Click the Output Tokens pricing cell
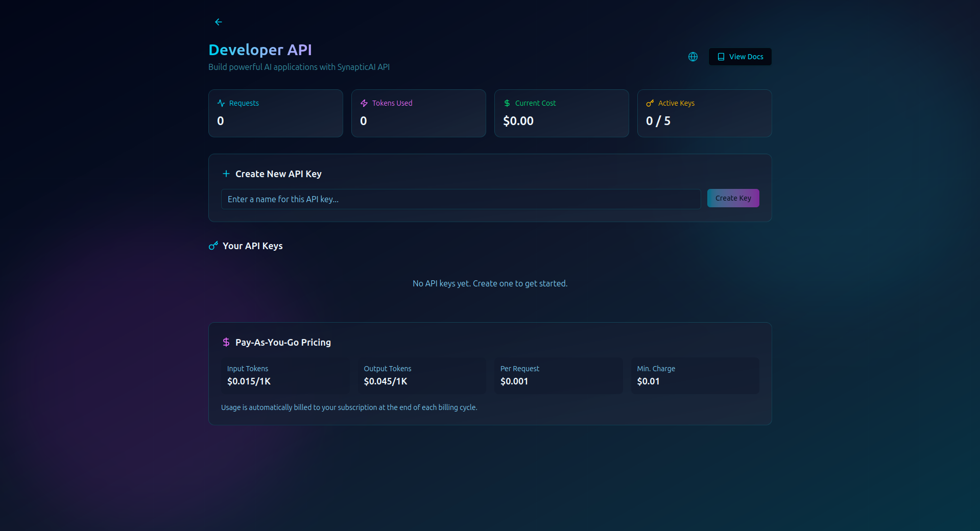Screen dimensions: 980x531 tap(422, 376)
